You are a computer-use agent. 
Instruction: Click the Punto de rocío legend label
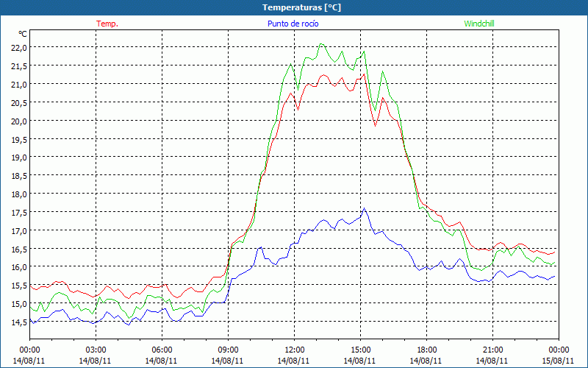tap(293, 24)
